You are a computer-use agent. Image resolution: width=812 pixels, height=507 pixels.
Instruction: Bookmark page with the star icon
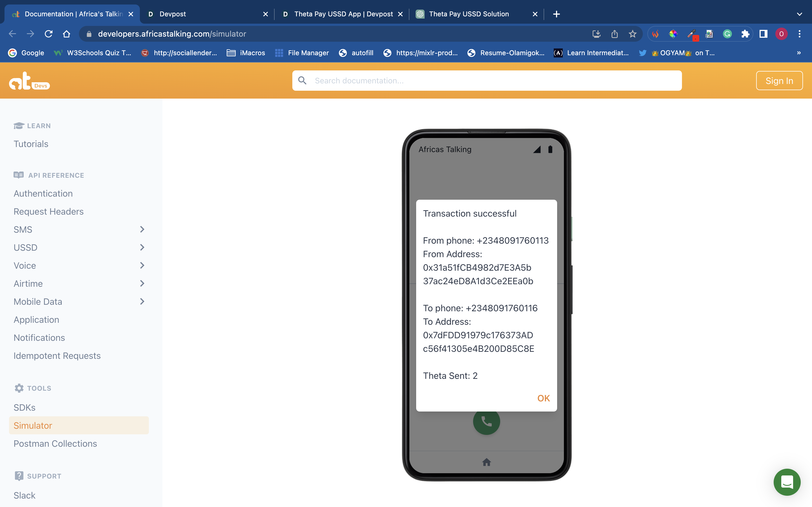(x=632, y=34)
